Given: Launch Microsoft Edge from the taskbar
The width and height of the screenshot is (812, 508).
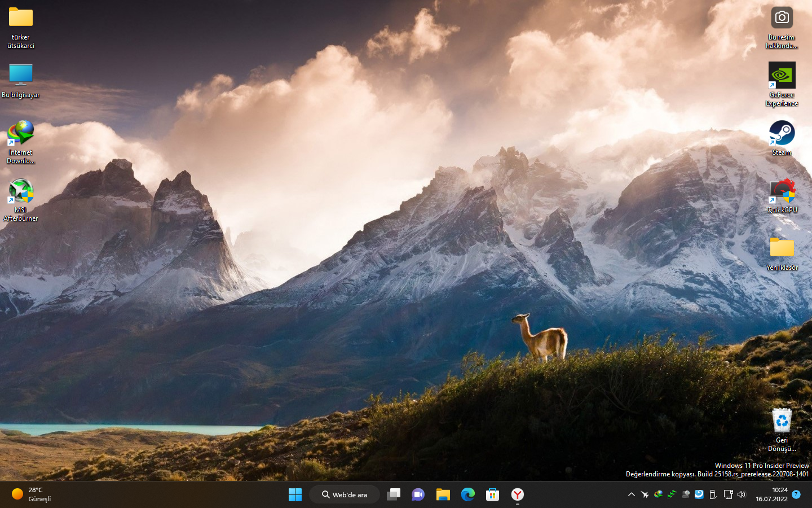Looking at the screenshot, I should [468, 495].
